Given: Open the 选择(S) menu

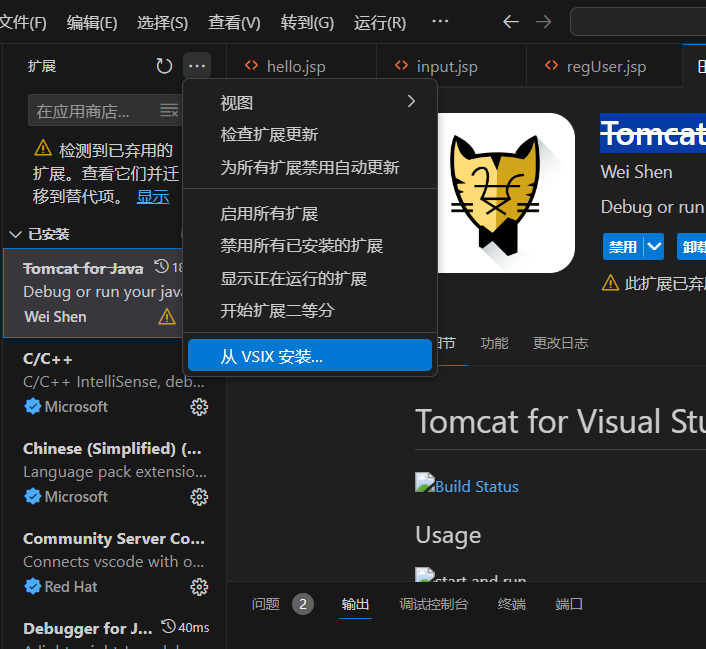Looking at the screenshot, I should click(163, 22).
